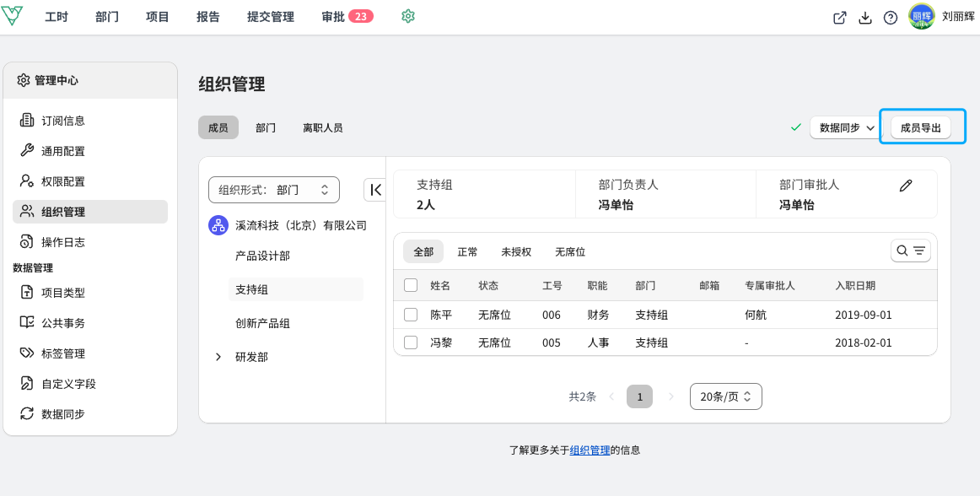Screen dimensions: 980x496
Task: Filter members by 未授权 status
Action: pos(516,251)
